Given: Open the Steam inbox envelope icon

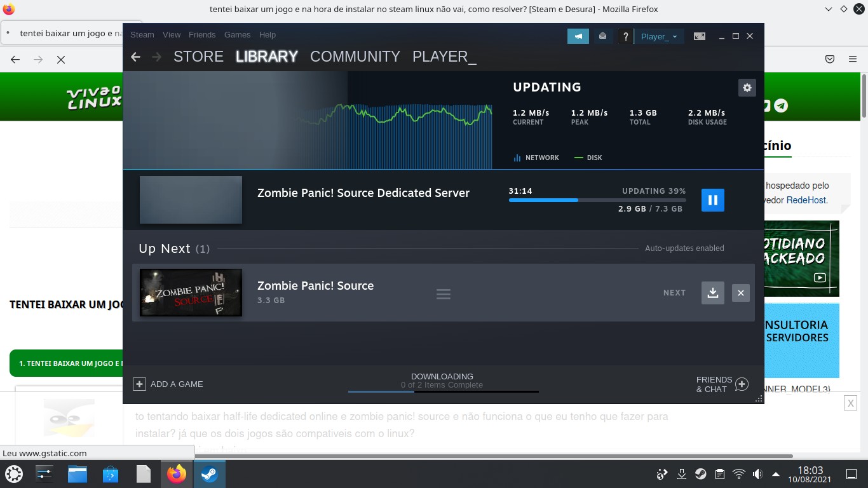Looking at the screenshot, I should [x=602, y=36].
